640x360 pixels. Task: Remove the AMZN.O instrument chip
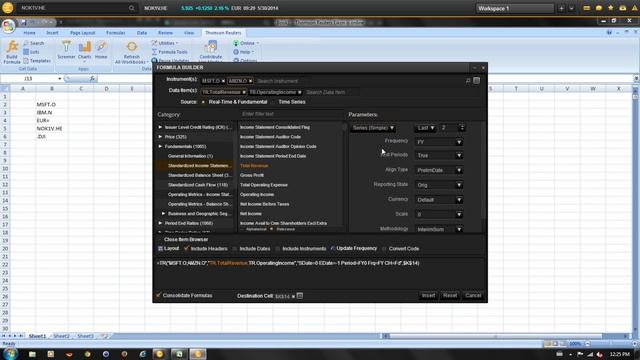251,81
